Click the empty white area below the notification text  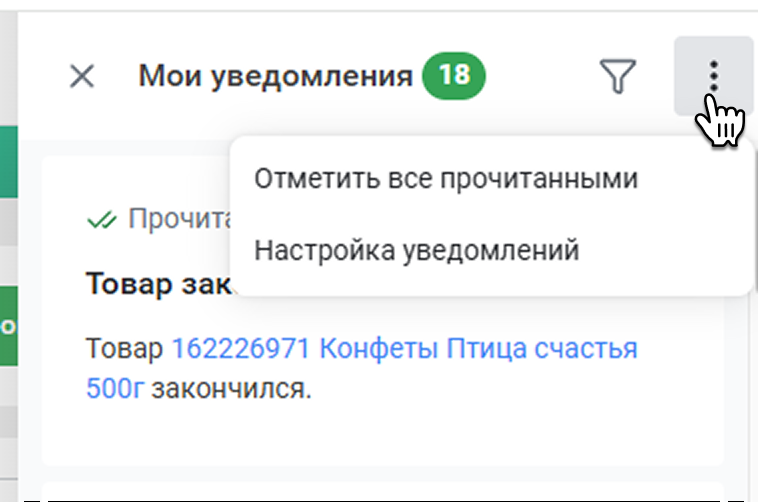coord(380,435)
